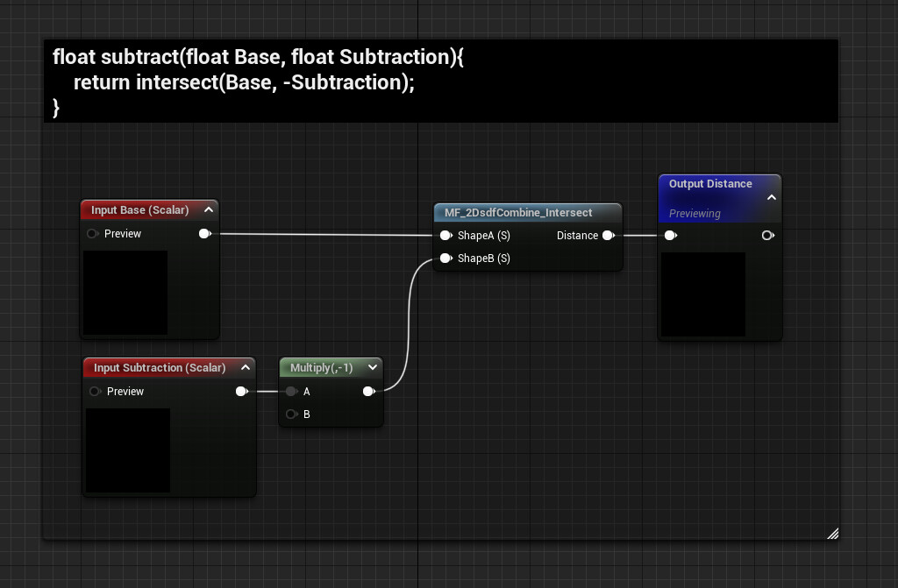The width and height of the screenshot is (898, 588).
Task: Click the A input pin on Multiply node
Action: coord(291,391)
